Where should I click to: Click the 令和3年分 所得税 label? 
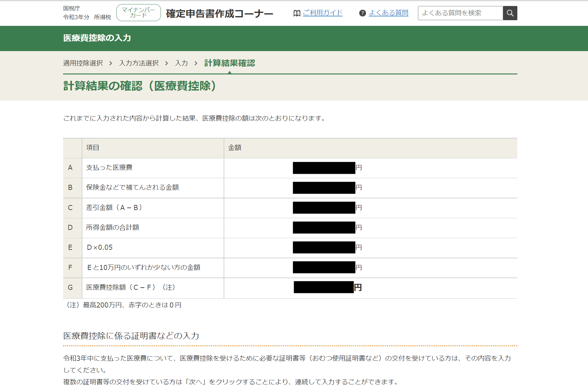[x=87, y=17]
